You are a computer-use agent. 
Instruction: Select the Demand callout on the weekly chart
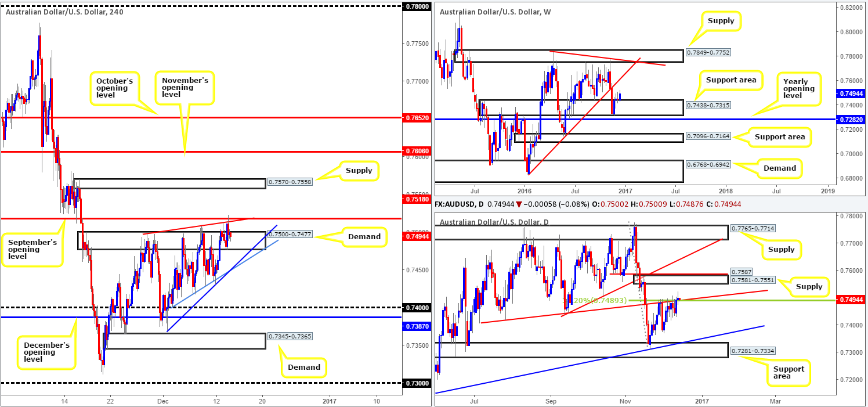coord(780,168)
